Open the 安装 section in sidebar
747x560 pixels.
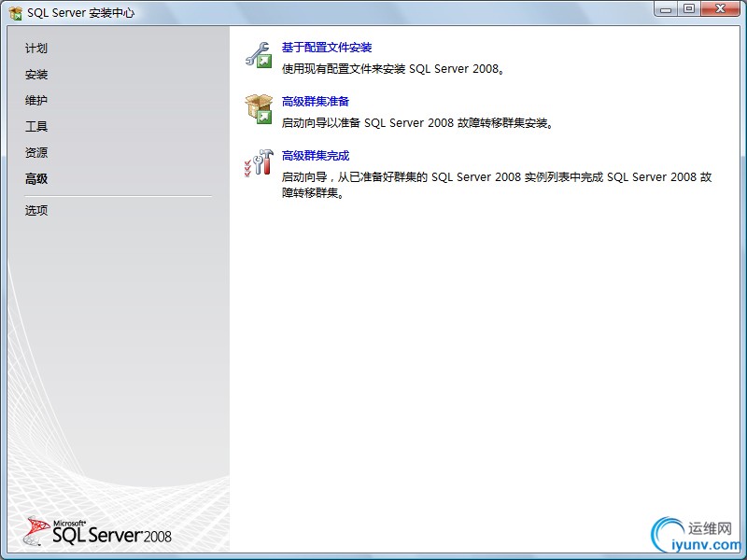pyautogui.click(x=36, y=75)
